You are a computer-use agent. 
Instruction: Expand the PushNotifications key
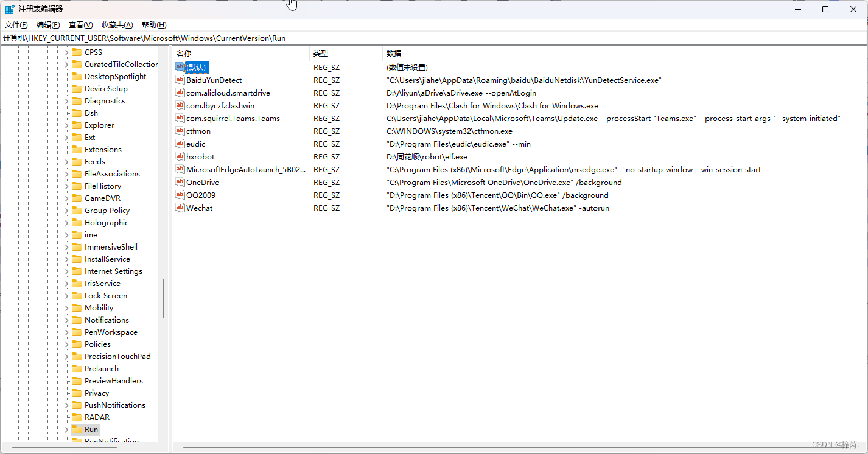[66, 405]
